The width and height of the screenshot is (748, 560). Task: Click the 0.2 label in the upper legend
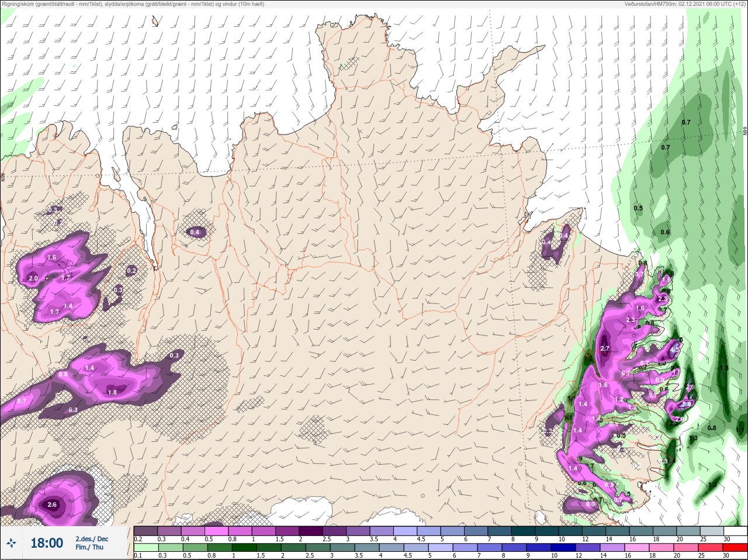click(138, 539)
